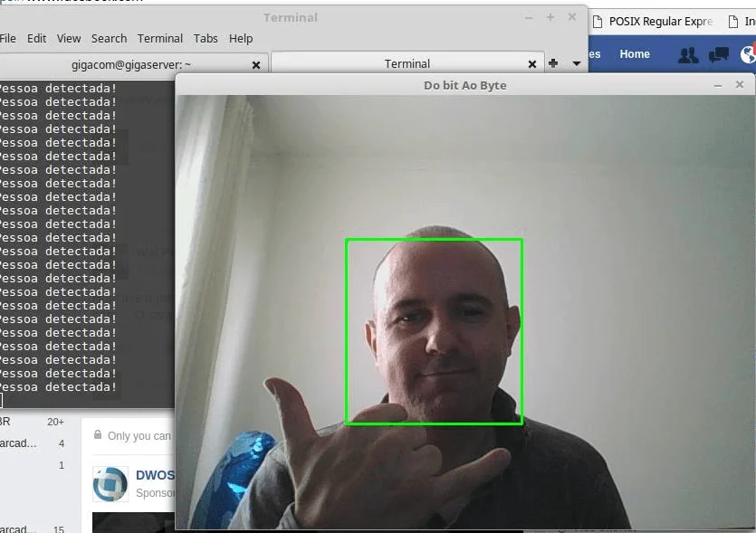The height and width of the screenshot is (533, 756).
Task: Close the Terminal window
Action: click(572, 17)
